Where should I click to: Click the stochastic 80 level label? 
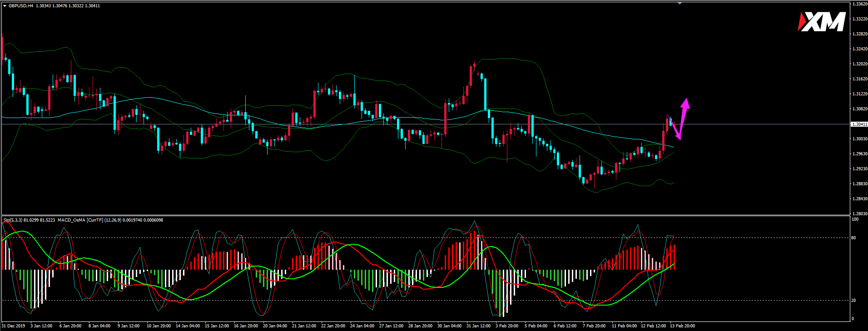853,238
